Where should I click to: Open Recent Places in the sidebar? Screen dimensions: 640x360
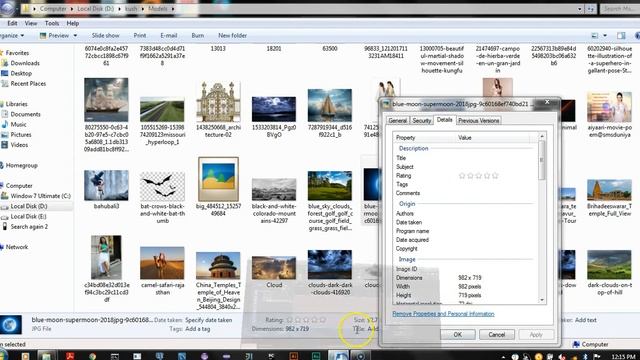(28, 84)
